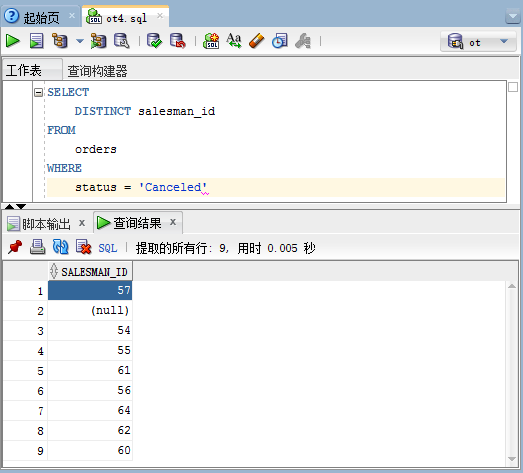Run the statement with green play icon
The height and width of the screenshot is (473, 523).
(x=13, y=41)
